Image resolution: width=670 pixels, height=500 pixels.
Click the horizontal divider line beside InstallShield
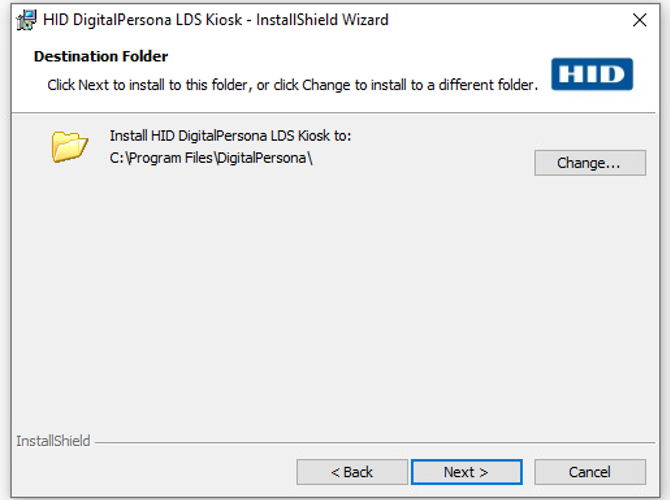click(370, 441)
